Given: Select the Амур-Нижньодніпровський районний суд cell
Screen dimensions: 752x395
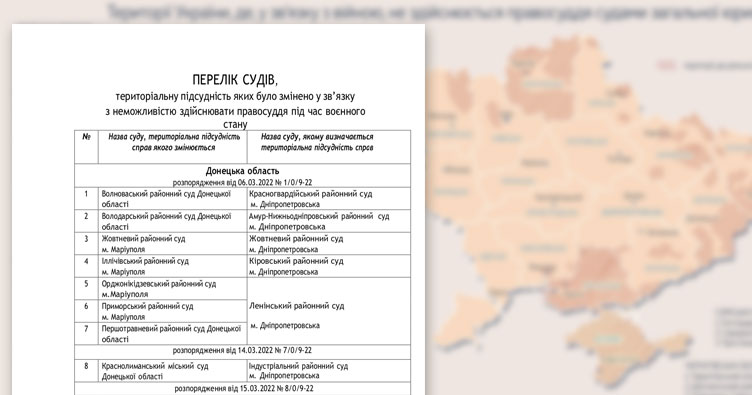Looking at the screenshot, I should [329, 221].
